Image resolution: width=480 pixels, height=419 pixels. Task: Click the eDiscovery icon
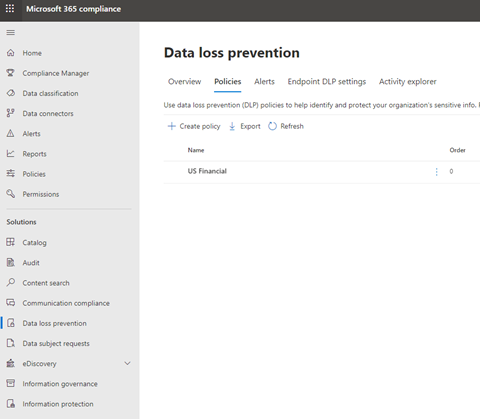click(x=11, y=363)
